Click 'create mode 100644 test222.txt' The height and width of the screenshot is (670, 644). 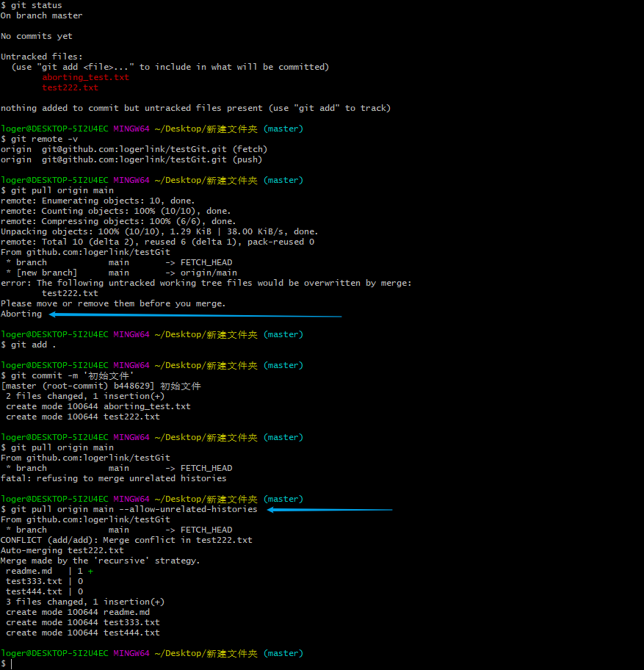pos(83,417)
